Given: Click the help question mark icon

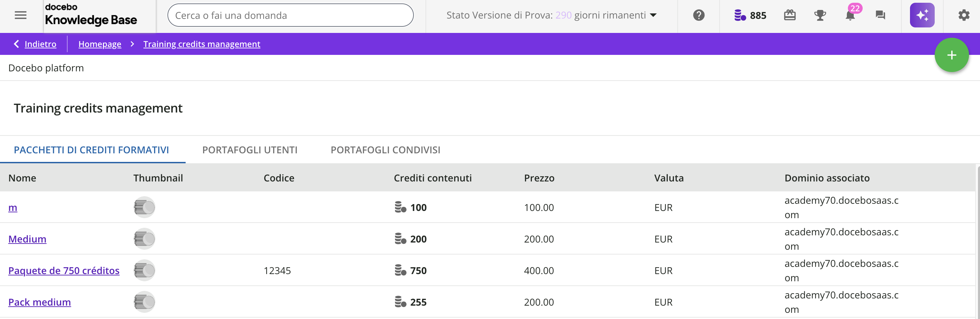Looking at the screenshot, I should (x=699, y=15).
